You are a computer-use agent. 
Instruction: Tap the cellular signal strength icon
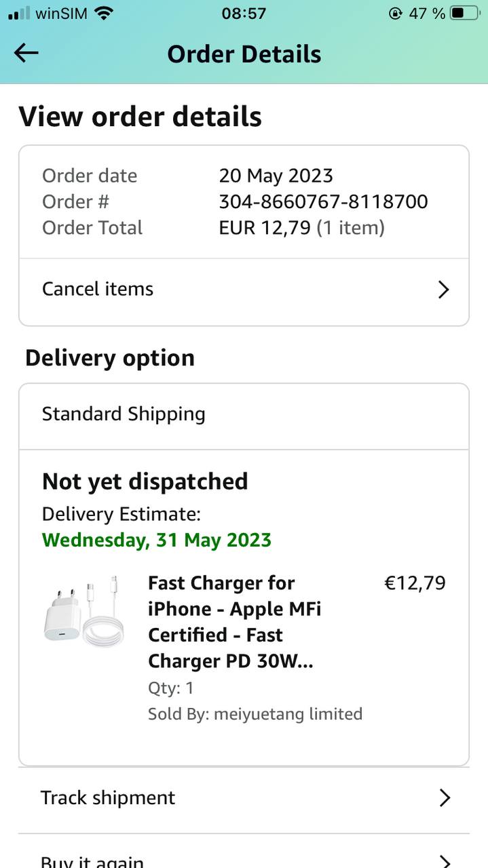pos(19,13)
